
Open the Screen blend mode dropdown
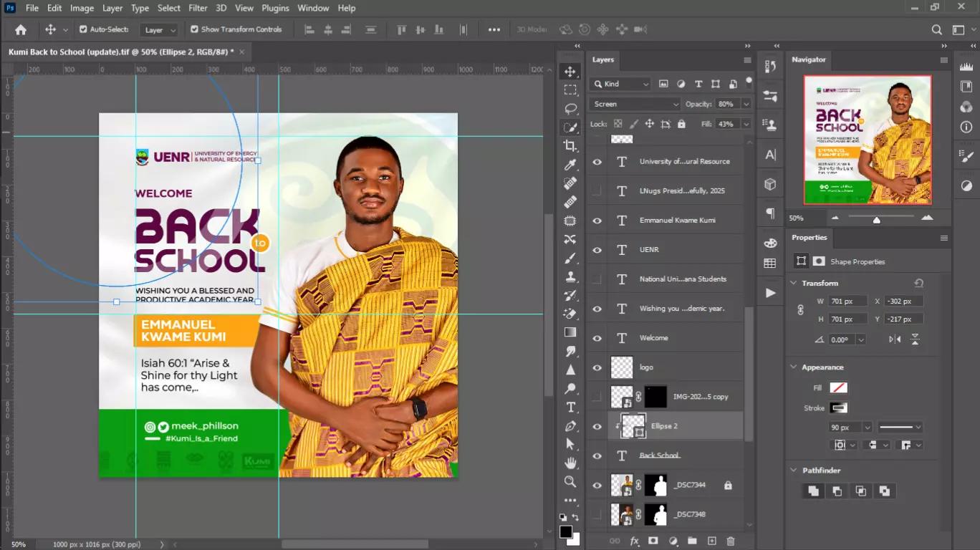pos(635,104)
